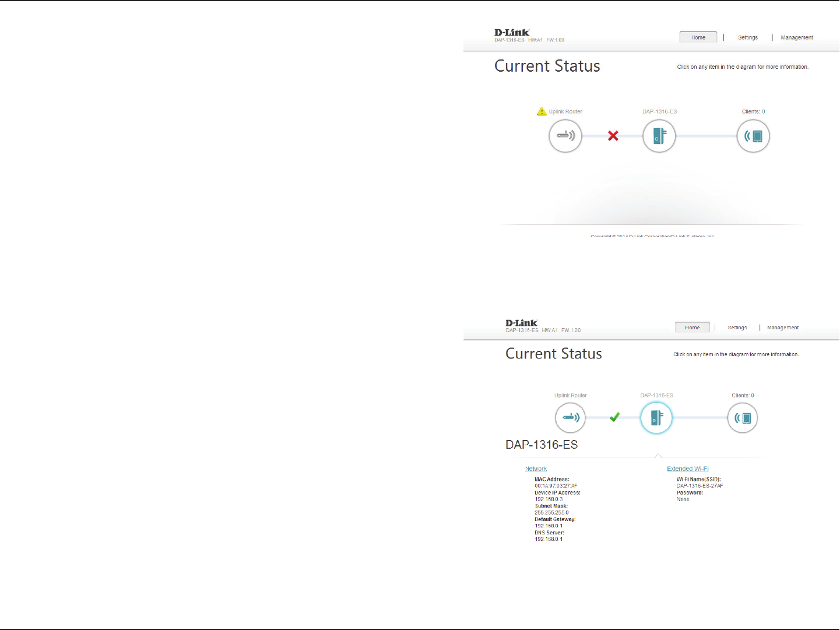This screenshot has width=840, height=630.
Task: Click the 'Clients: 0' label in the upper screenshot
Action: 753,111
